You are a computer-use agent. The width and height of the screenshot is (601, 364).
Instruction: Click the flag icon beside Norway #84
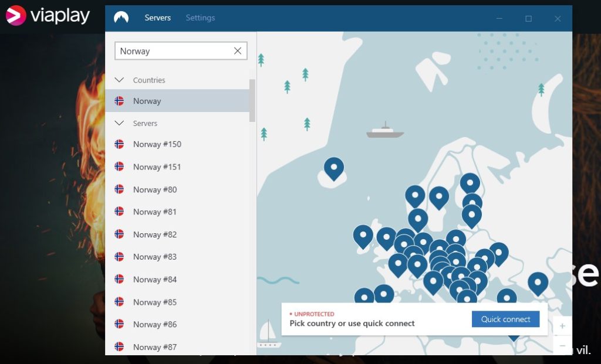[119, 279]
